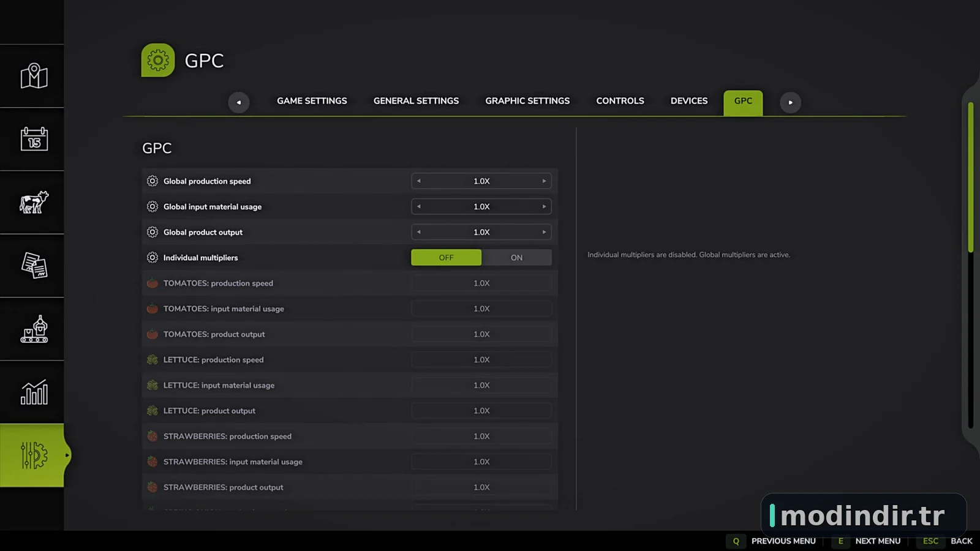Screen dimensions: 980x551
Task: Click strawberry icon for STRAWBERRIES product output
Action: tap(153, 487)
